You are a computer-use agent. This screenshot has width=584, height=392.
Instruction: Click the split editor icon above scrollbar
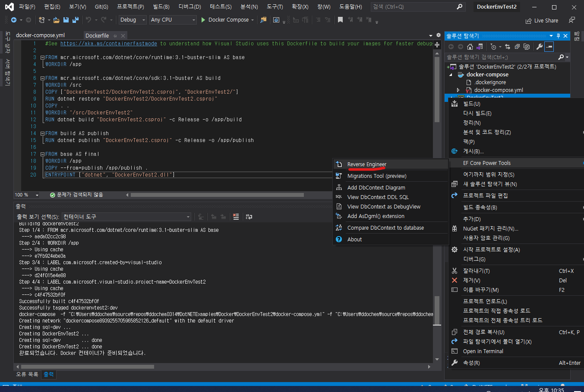tap(437, 45)
